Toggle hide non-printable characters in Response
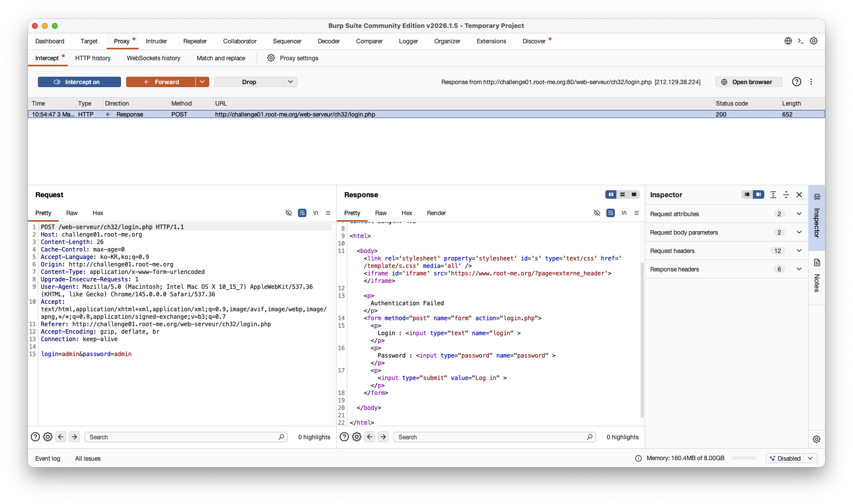The image size is (853, 504). 597,213
